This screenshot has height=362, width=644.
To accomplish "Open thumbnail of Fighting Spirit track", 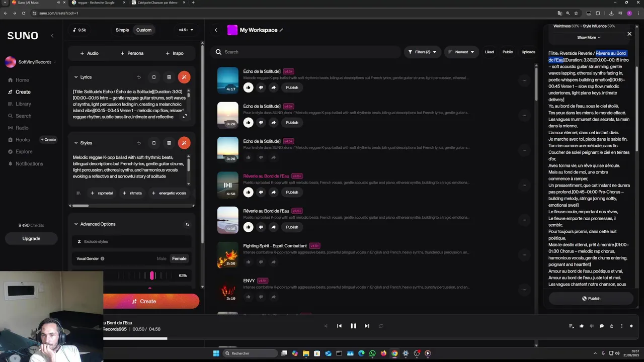I will click(x=228, y=255).
